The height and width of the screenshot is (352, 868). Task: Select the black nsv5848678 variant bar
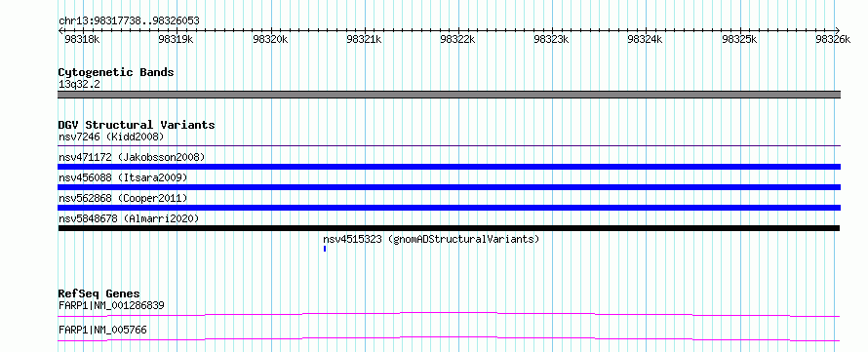(449, 228)
